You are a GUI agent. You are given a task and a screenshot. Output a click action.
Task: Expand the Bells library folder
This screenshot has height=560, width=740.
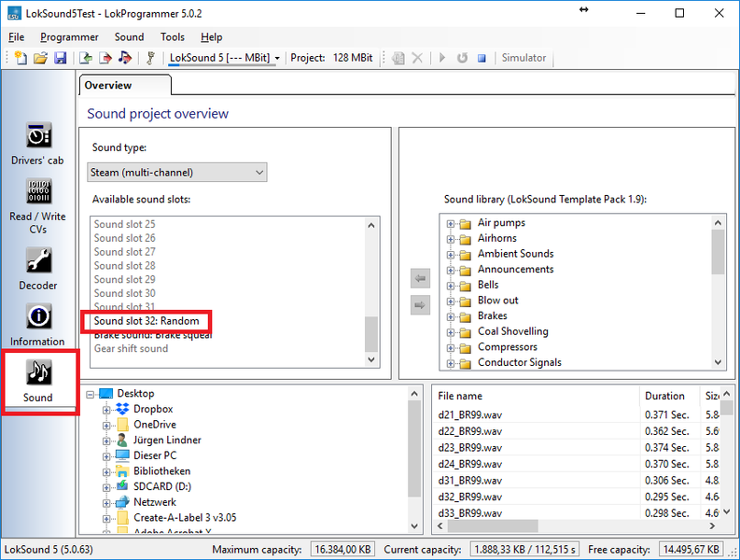coord(450,287)
